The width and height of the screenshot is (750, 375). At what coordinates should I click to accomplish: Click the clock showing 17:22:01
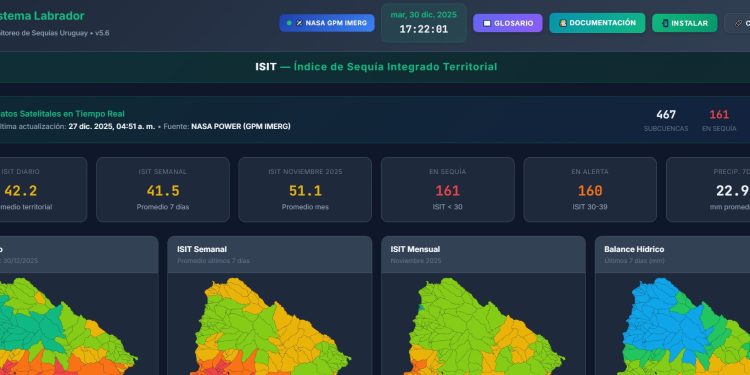[x=424, y=29]
